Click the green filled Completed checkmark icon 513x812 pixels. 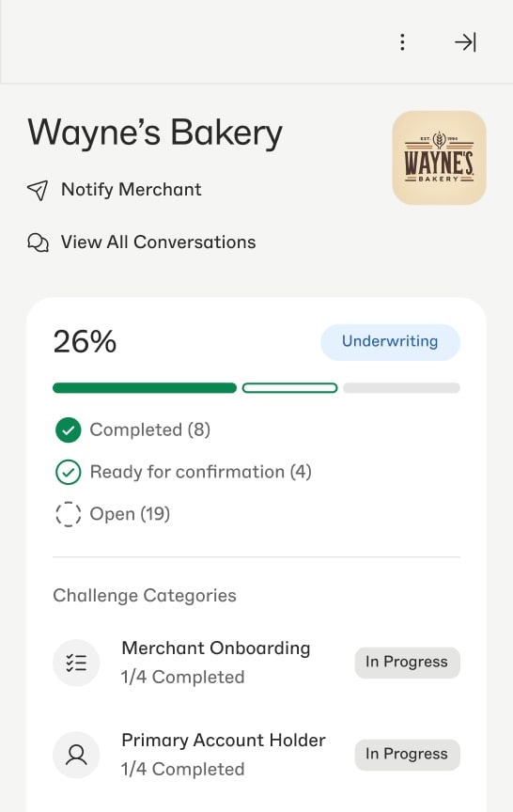pyautogui.click(x=69, y=429)
